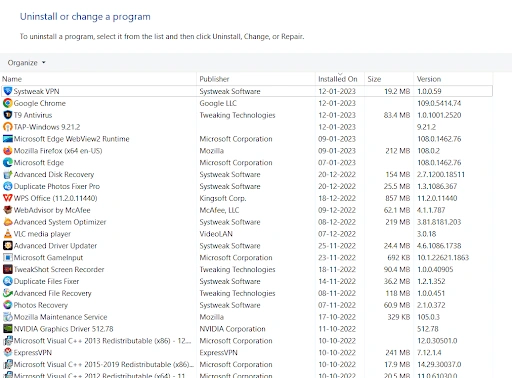Select the Visual C++ 2013 Redistributable icon
This screenshot has width=512, height=378.
(x=8, y=341)
